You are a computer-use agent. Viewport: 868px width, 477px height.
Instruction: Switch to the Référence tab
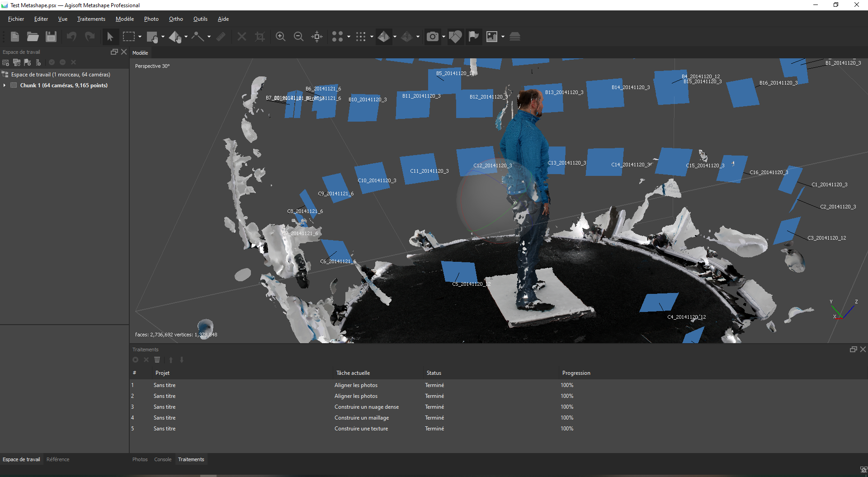tap(58, 459)
